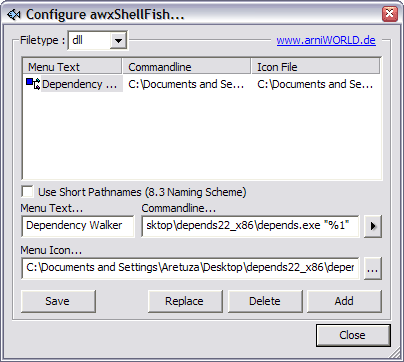This screenshot has height=362, width=404.
Task: Click the Menu Icon path field
Action: coord(190,268)
